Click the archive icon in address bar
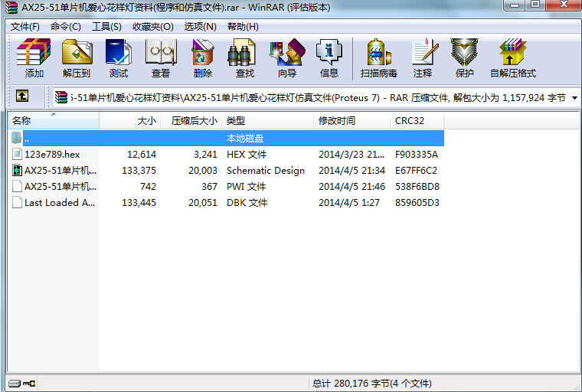582x392 pixels. 60,98
